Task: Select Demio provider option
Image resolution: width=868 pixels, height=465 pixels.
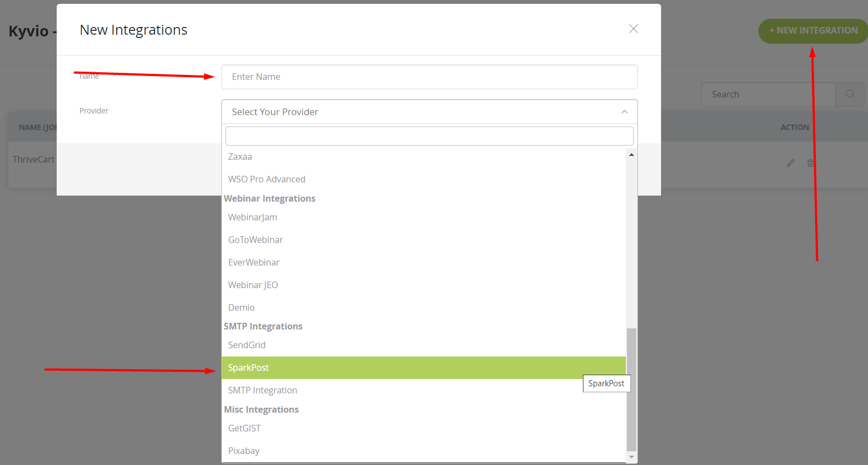Action: pos(423,307)
